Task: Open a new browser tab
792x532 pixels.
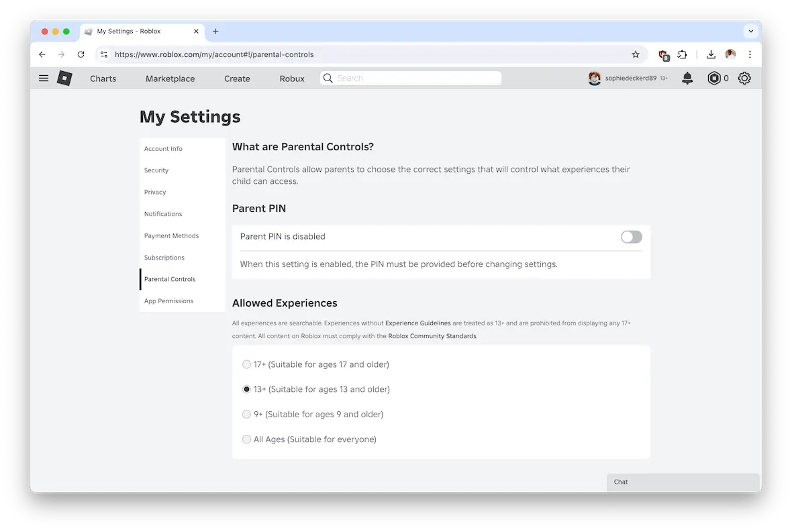Action: point(215,32)
